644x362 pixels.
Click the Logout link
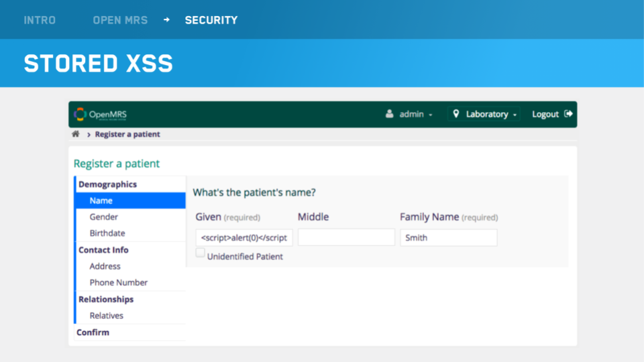coord(545,114)
